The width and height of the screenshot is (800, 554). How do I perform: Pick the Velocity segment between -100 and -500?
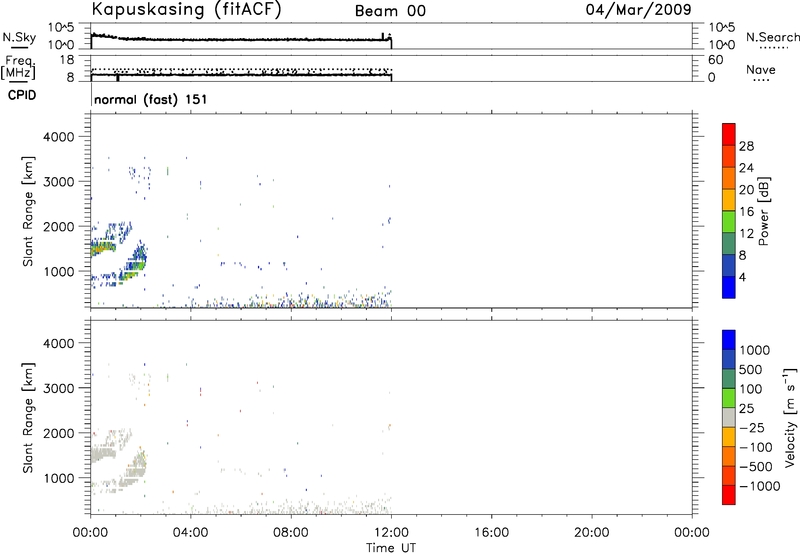pos(729,456)
